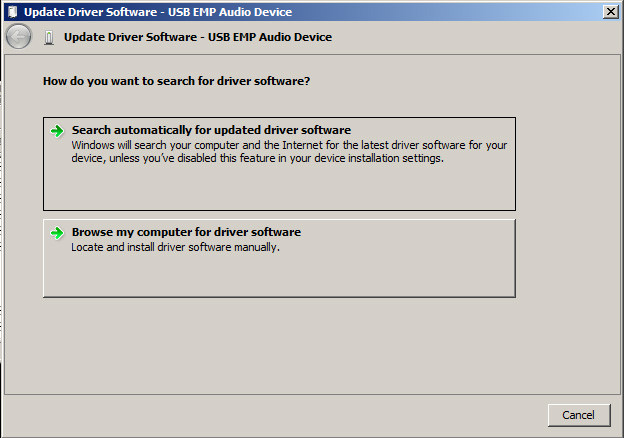
Task: Click the back arrow button
Action: [x=18, y=37]
